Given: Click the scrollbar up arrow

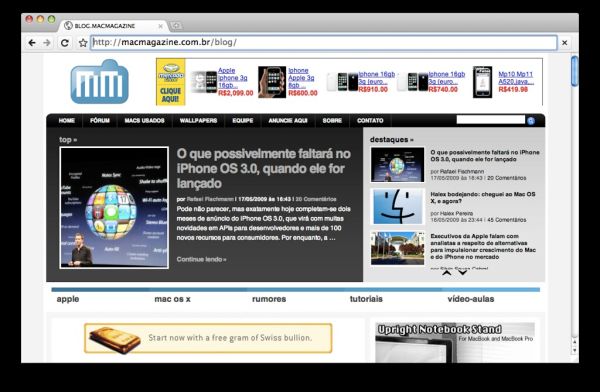Looking at the screenshot, I should 574,341.
